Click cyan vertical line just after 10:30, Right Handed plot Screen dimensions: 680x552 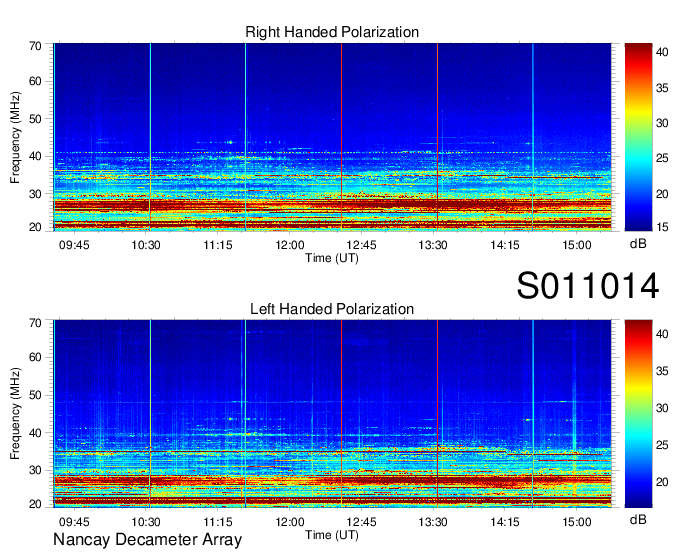point(150,137)
